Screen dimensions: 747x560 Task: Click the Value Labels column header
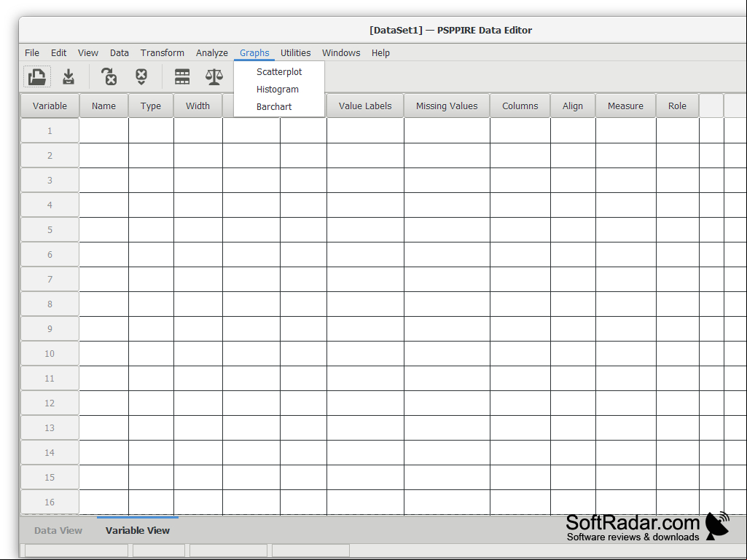pos(365,106)
